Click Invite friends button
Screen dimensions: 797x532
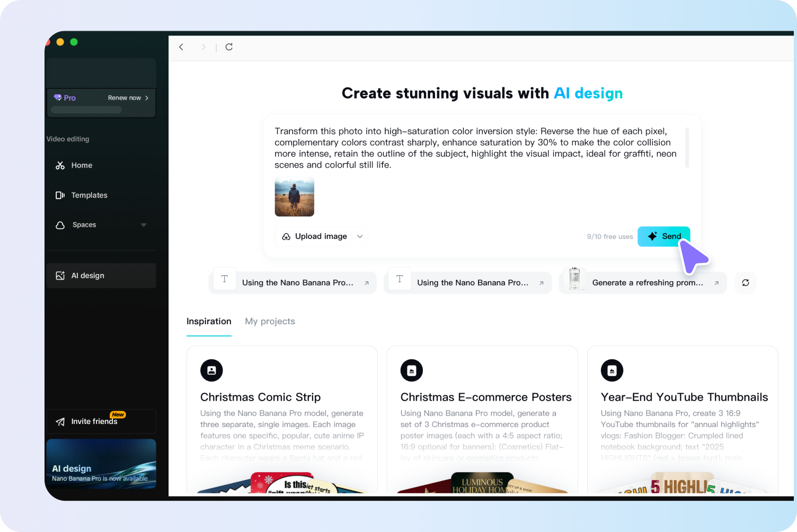point(101,422)
